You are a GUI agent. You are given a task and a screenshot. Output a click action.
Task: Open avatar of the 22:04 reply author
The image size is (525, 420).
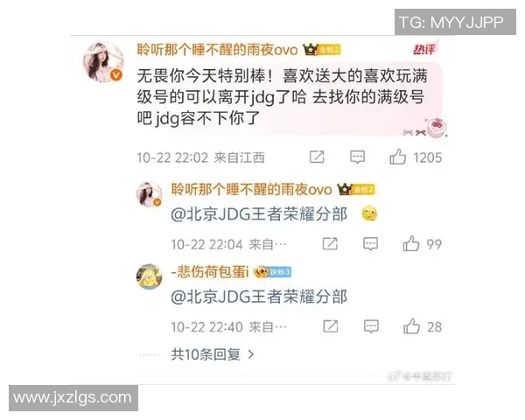(150, 194)
